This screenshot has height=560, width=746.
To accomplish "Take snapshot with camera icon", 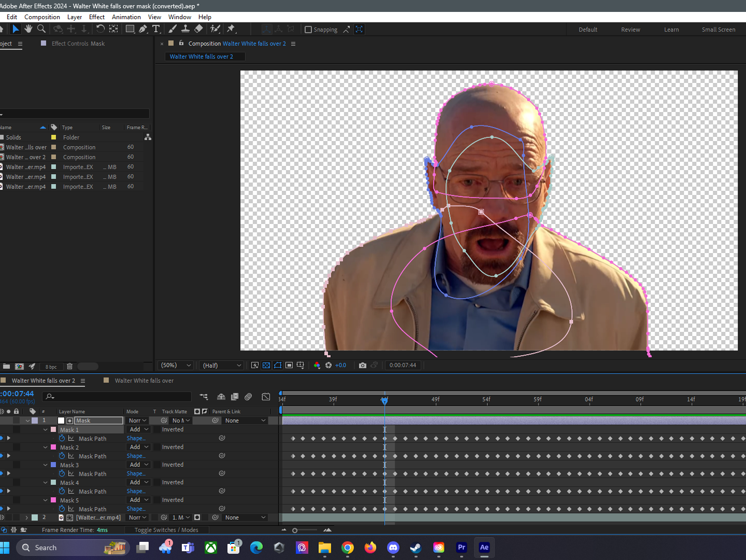I will coord(363,366).
